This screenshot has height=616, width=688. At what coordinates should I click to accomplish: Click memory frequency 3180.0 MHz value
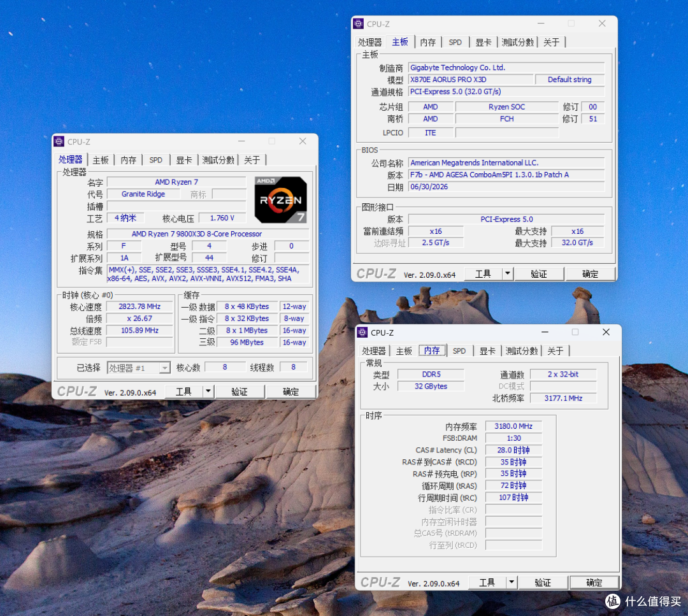click(x=513, y=426)
